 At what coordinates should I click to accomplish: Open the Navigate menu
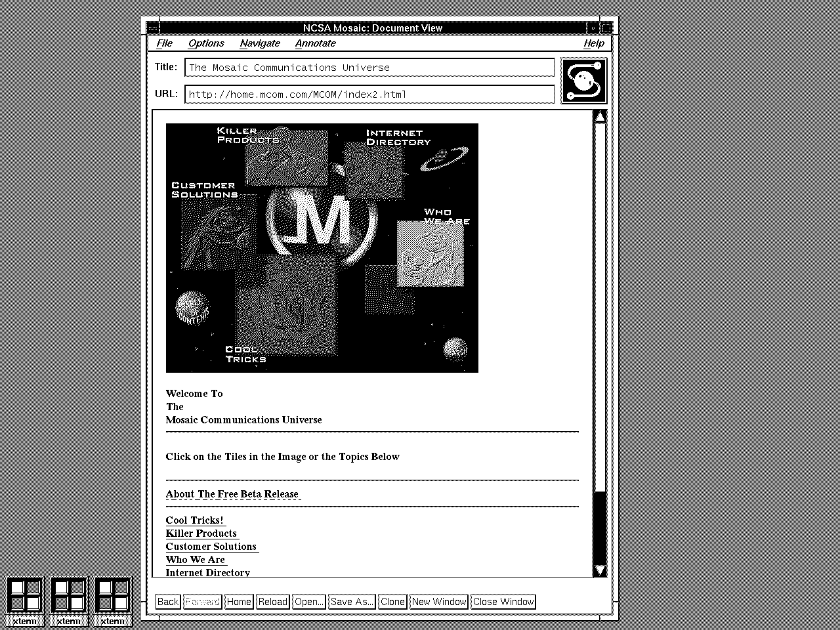point(260,43)
